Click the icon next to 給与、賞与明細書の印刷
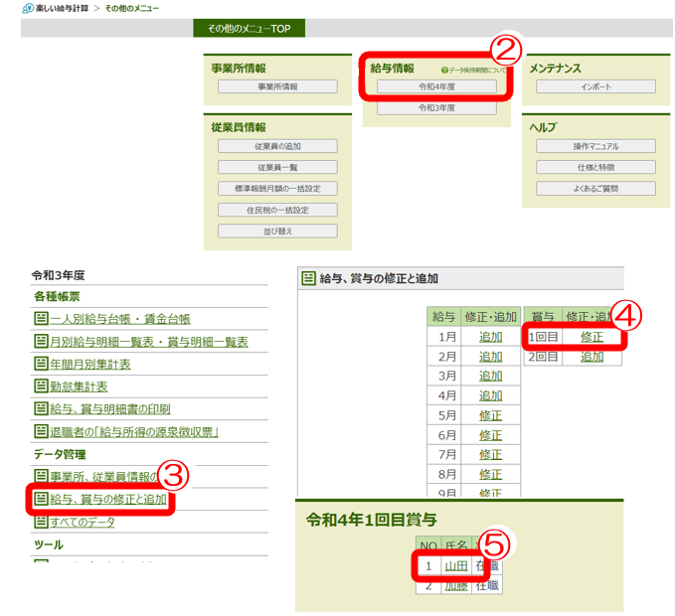 point(42,409)
